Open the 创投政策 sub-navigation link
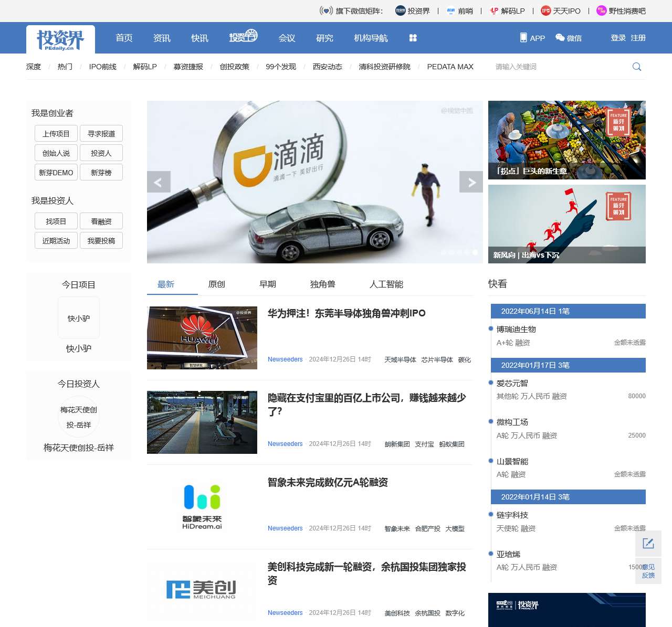 pos(235,67)
